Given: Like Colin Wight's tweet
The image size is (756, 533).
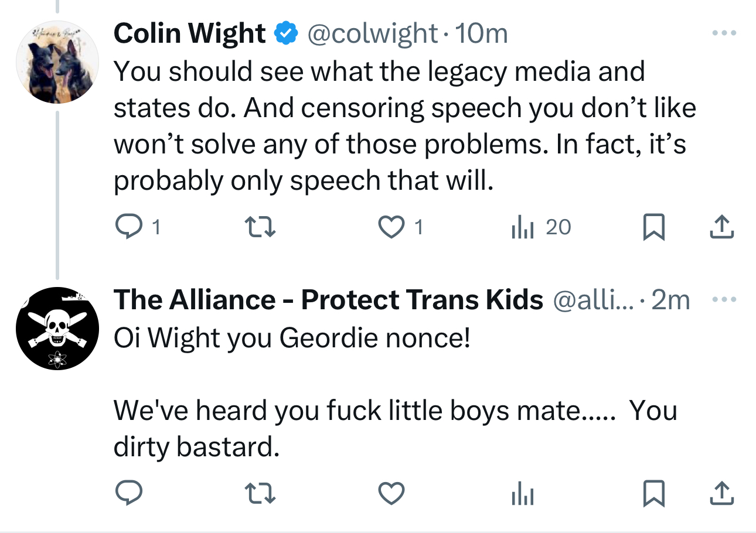Looking at the screenshot, I should pyautogui.click(x=391, y=227).
